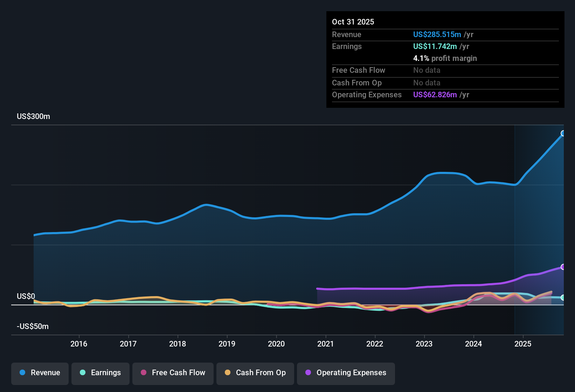This screenshot has width=575, height=392.
Task: Click the 2024 x-axis label
Action: [x=473, y=344]
